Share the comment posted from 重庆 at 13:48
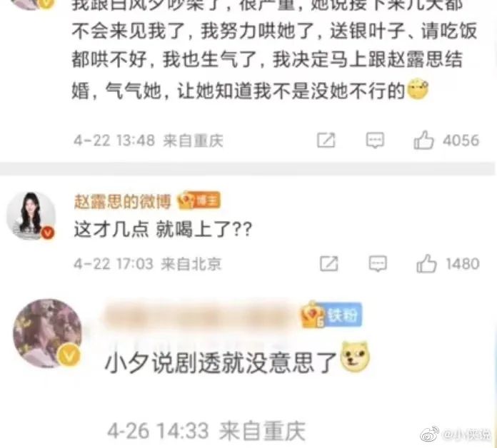The image size is (497, 448). pos(326,141)
